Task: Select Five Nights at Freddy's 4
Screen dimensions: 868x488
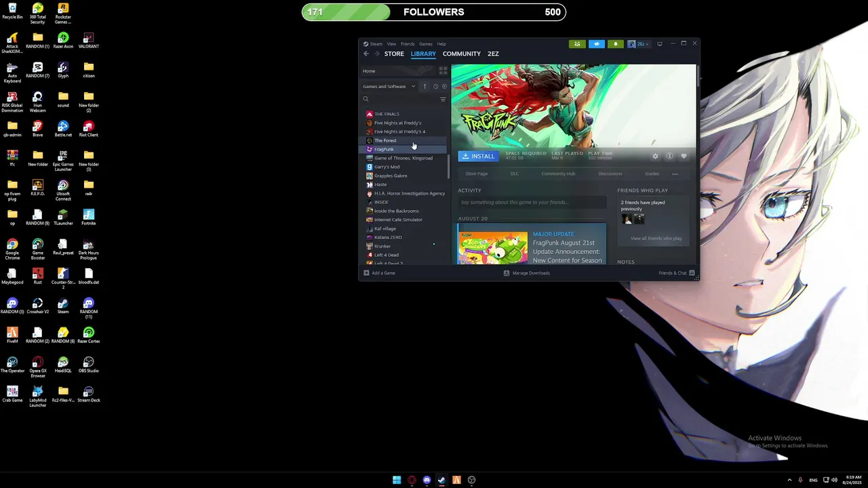Action: (403, 131)
